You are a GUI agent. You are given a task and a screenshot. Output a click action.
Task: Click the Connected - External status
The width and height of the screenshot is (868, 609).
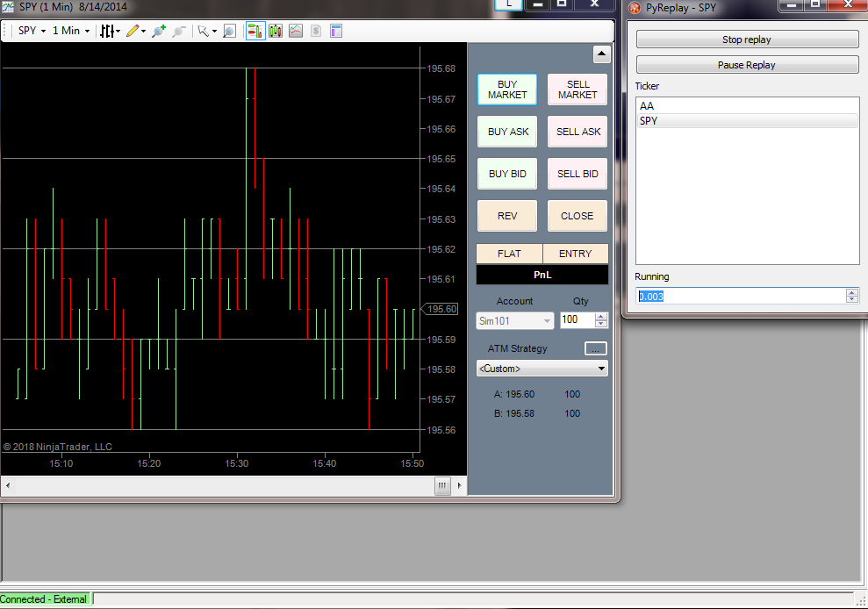tap(44, 599)
